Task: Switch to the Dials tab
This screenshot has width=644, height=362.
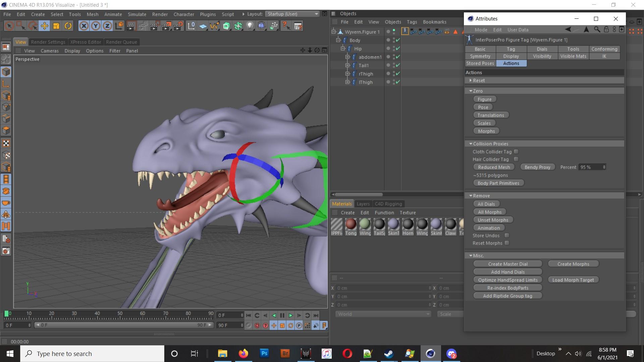Action: (x=542, y=49)
